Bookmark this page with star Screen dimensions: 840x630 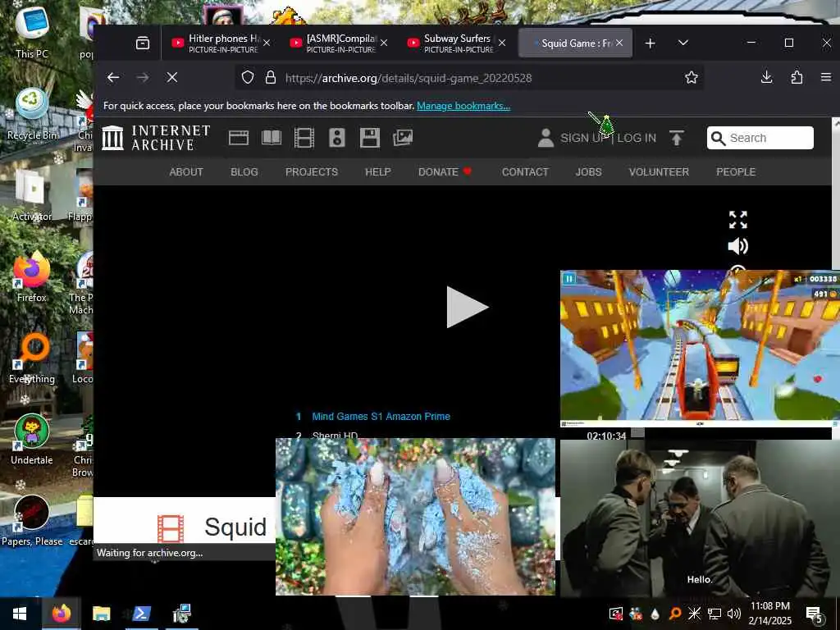(692, 78)
